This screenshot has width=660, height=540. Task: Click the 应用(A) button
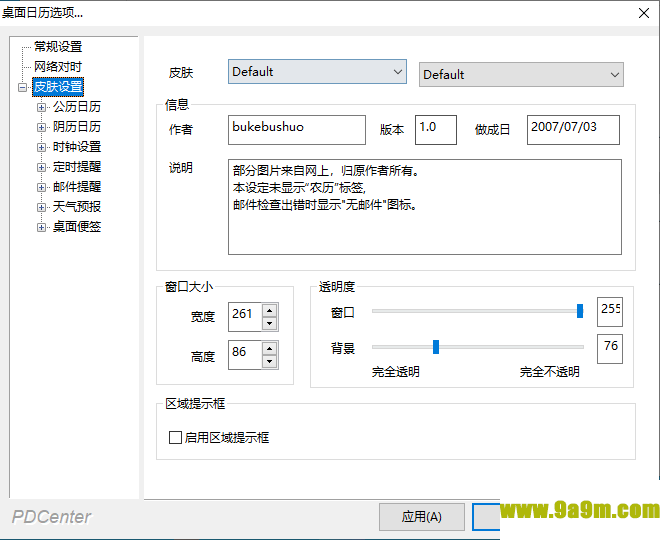point(422,517)
